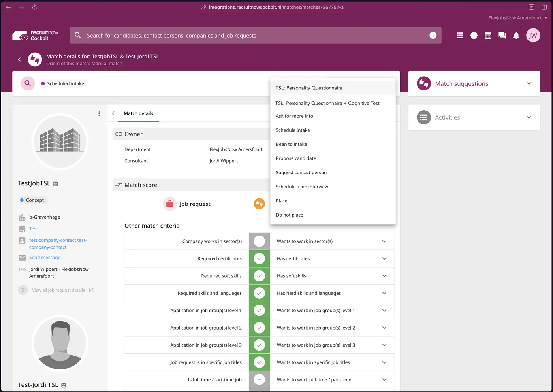Open the JW user avatar

coord(533,36)
